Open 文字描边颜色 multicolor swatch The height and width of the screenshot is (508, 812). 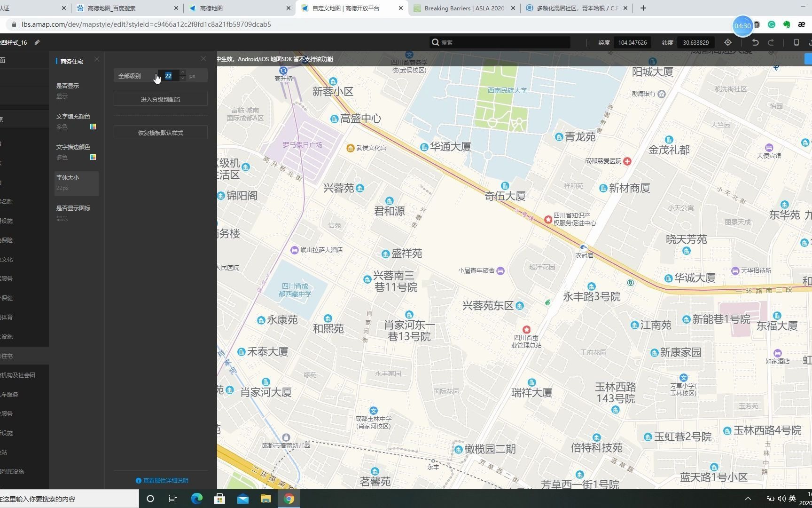[93, 157]
